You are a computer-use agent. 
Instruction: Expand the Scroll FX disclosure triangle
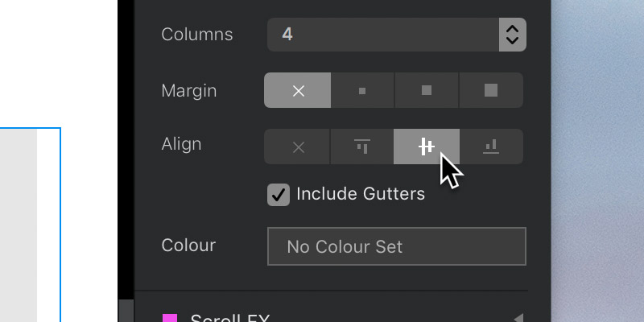(x=518, y=318)
